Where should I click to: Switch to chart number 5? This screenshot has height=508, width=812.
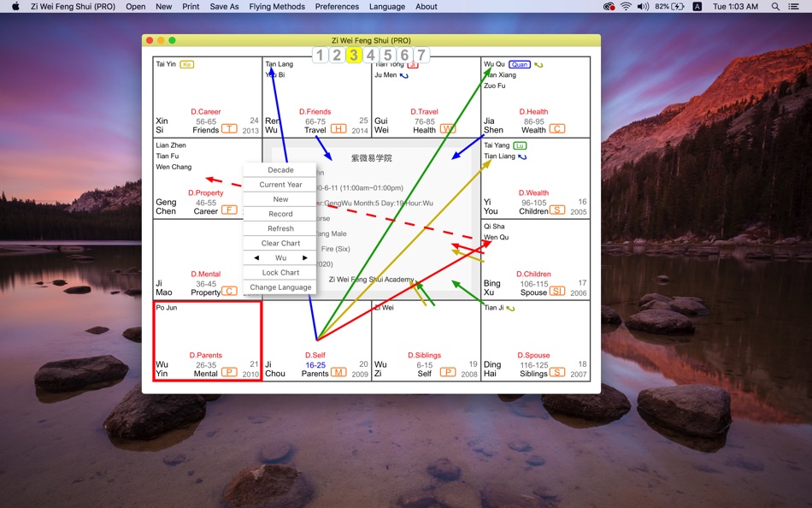387,55
